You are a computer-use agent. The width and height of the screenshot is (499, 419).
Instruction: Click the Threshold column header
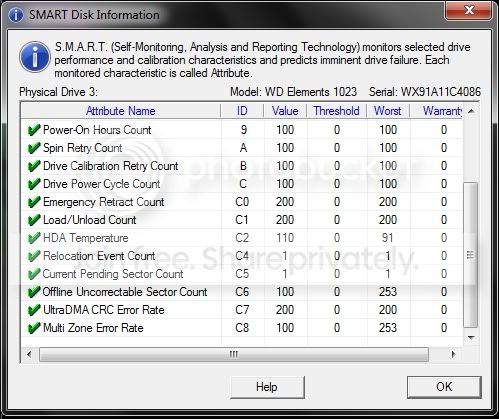[x=336, y=111]
